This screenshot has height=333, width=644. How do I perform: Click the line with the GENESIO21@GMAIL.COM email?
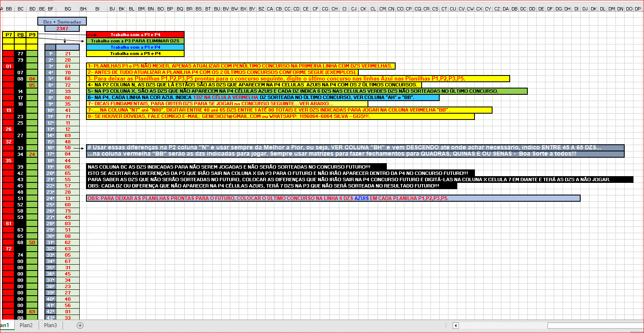(280, 117)
